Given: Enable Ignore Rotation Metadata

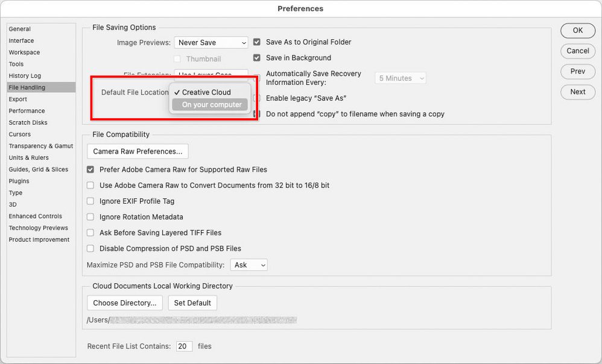Looking at the screenshot, I should tap(90, 217).
